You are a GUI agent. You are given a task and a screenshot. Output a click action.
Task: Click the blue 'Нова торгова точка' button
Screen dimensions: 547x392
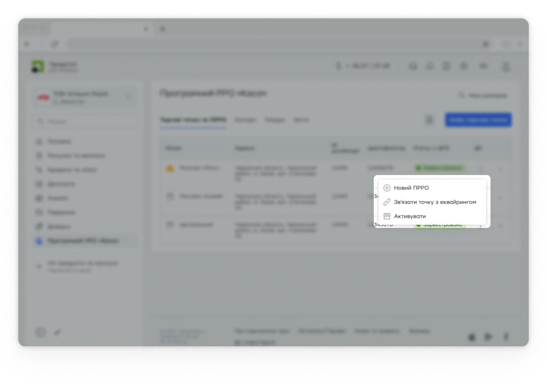478,120
